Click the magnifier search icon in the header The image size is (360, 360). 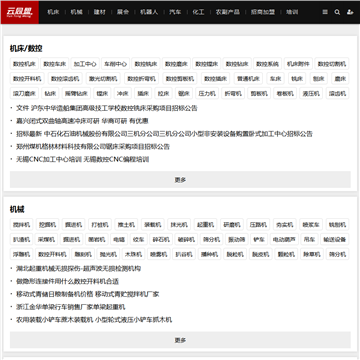coord(337,12)
